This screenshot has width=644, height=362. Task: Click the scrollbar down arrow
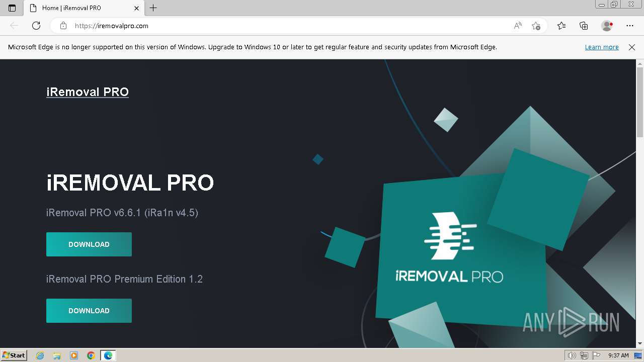pyautogui.click(x=640, y=343)
